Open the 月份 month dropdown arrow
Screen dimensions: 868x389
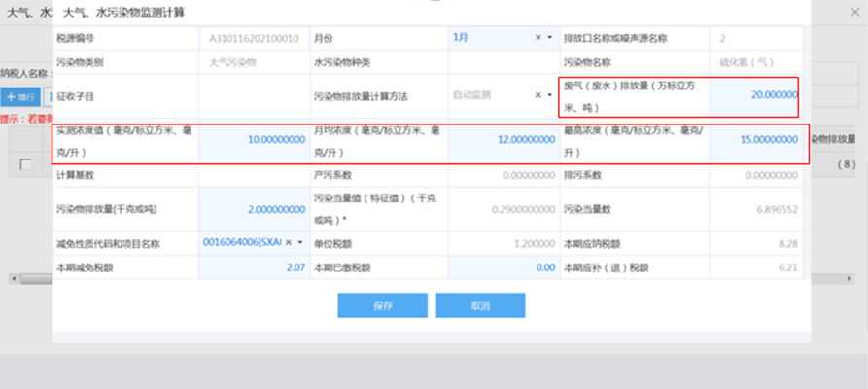550,38
